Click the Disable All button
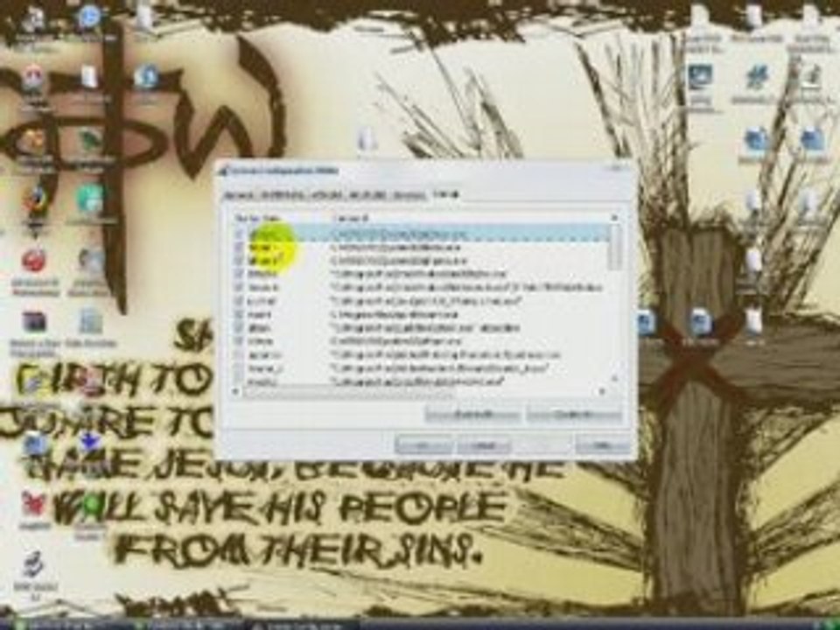Image resolution: width=840 pixels, height=630 pixels. (x=574, y=415)
